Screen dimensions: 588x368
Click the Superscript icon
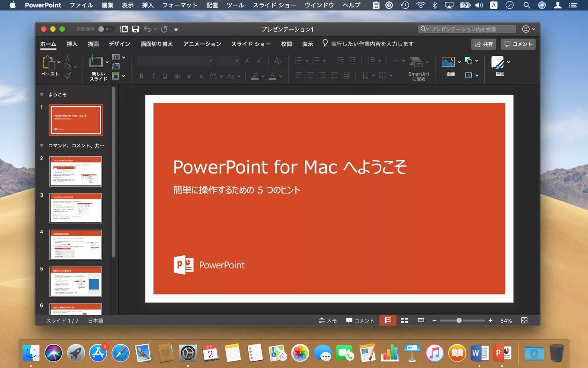189,76
